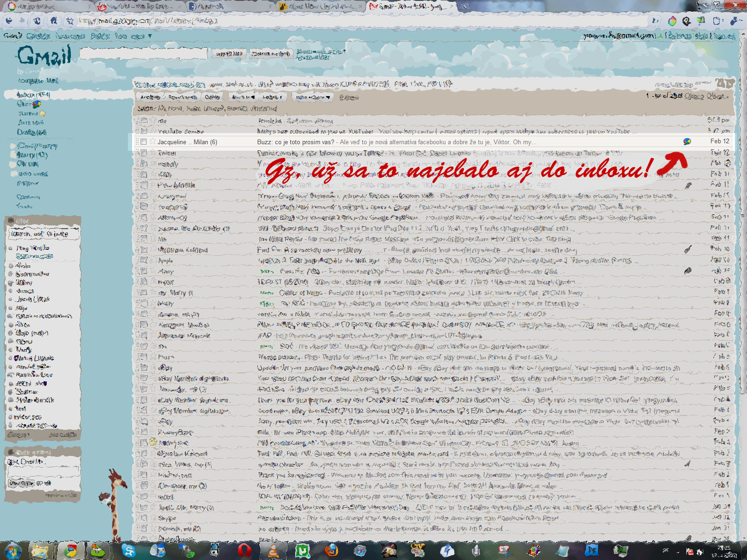Click the Archive button
This screenshot has width=747, height=560.
[x=150, y=97]
